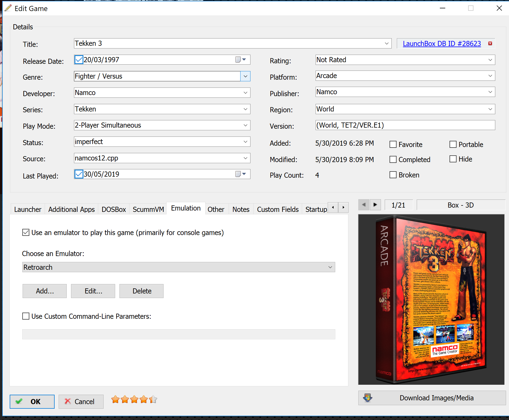Open the Rating dropdown
509x420 pixels.
490,60
